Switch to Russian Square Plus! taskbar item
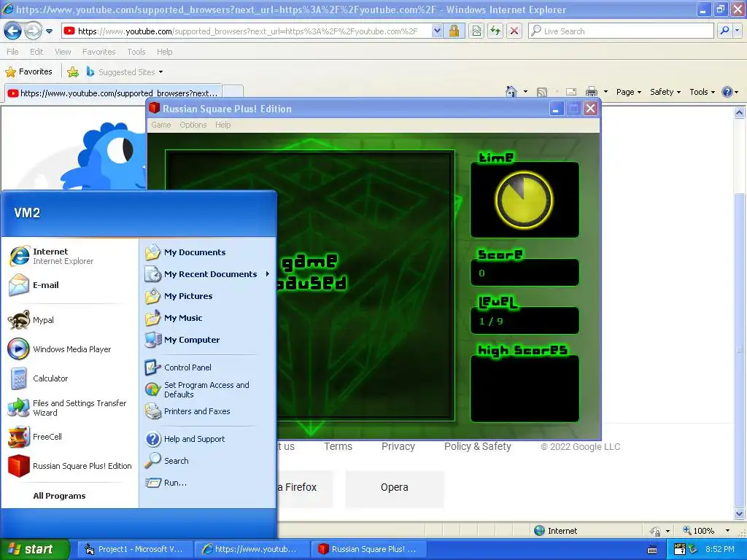This screenshot has width=747, height=560. pyautogui.click(x=368, y=550)
